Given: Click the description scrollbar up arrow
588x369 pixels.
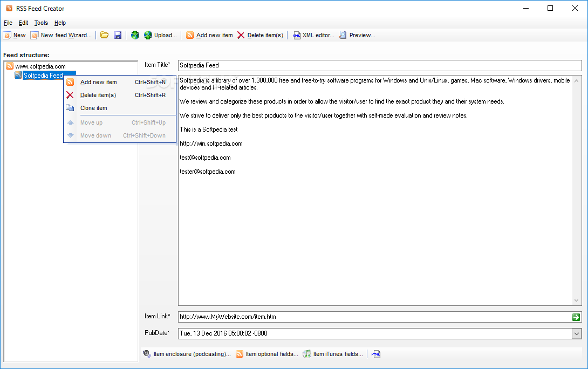Looking at the screenshot, I should (577, 80).
